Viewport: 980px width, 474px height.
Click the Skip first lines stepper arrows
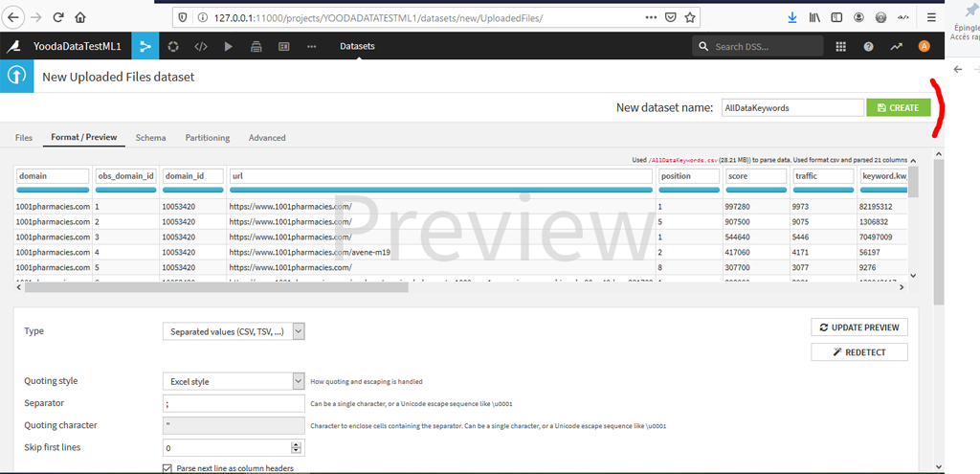click(x=297, y=448)
